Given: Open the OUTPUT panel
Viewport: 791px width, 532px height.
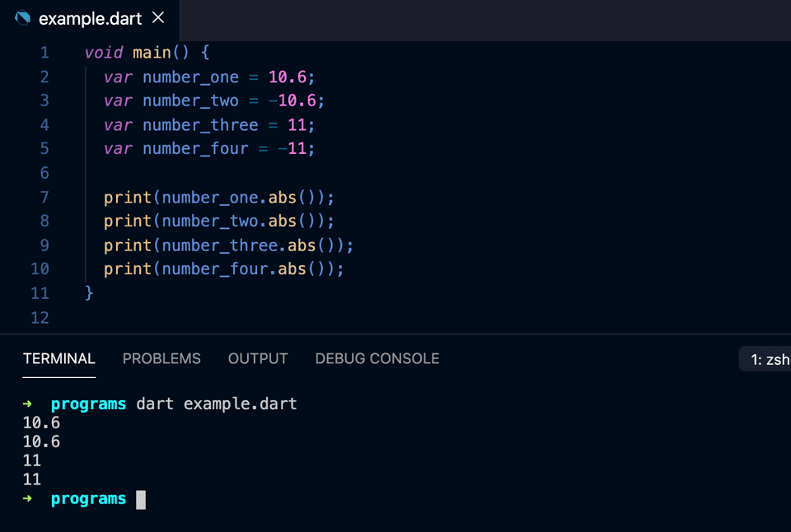Looking at the screenshot, I should click(x=257, y=358).
